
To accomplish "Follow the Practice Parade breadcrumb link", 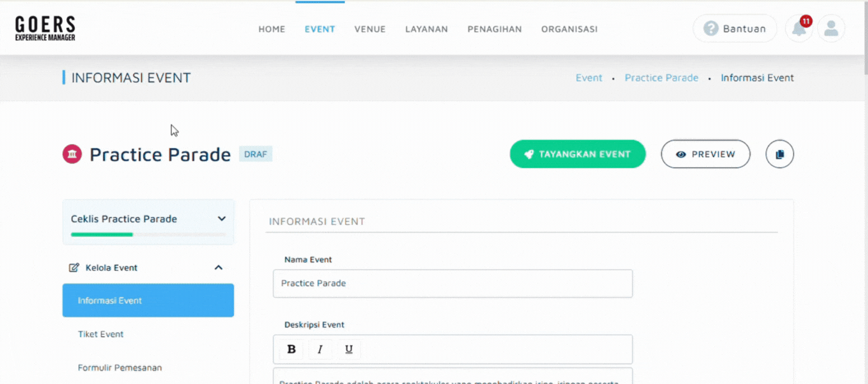I will pos(661,78).
